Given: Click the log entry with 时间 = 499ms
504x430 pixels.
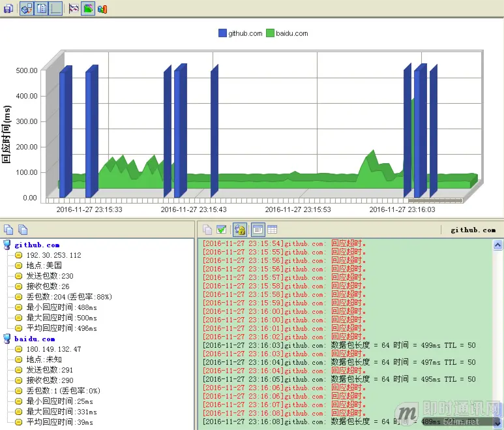Looking at the screenshot, I should 339,345.
